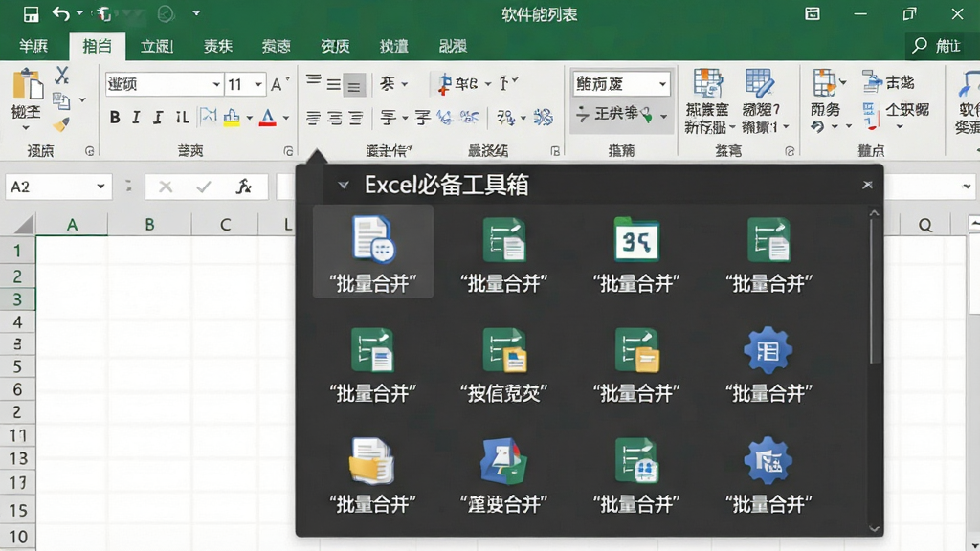Toggle the align-left button
Screen dimensions: 980x551
click(x=314, y=118)
